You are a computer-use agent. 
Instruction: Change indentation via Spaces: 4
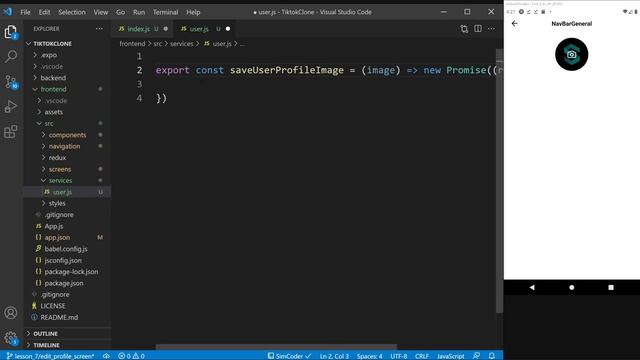pyautogui.click(x=369, y=356)
